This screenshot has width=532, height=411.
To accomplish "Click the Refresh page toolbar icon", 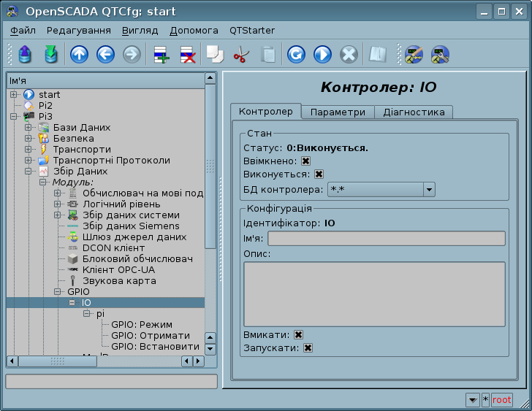I will click(x=295, y=55).
